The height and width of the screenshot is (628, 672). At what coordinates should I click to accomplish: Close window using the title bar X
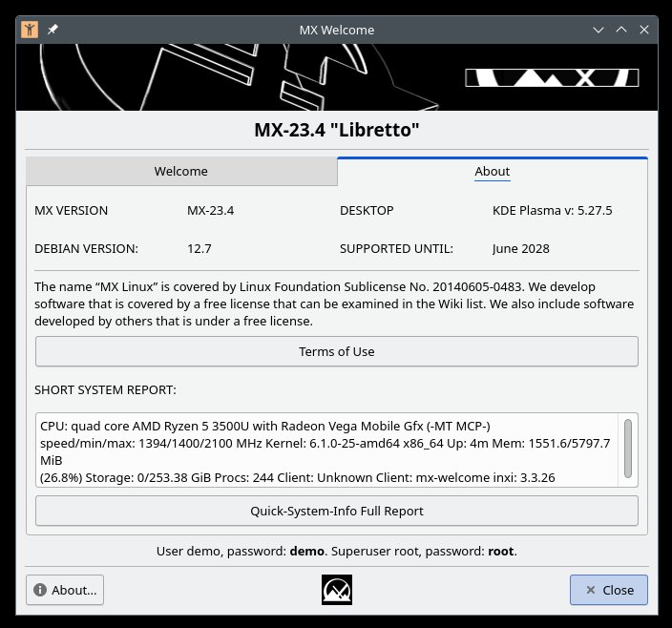[x=644, y=30]
